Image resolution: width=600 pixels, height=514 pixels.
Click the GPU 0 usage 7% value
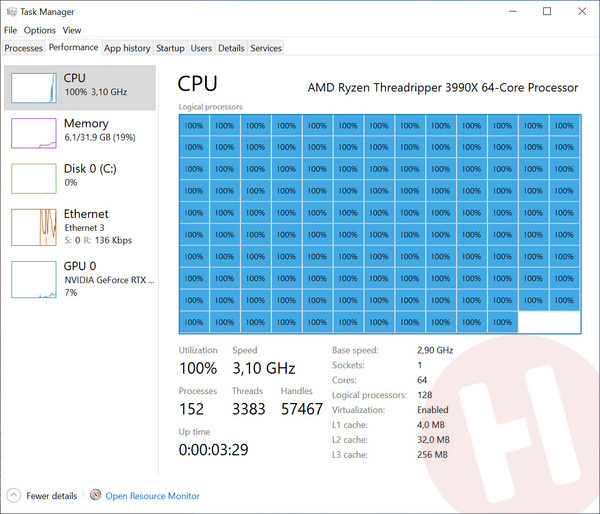[x=71, y=292]
